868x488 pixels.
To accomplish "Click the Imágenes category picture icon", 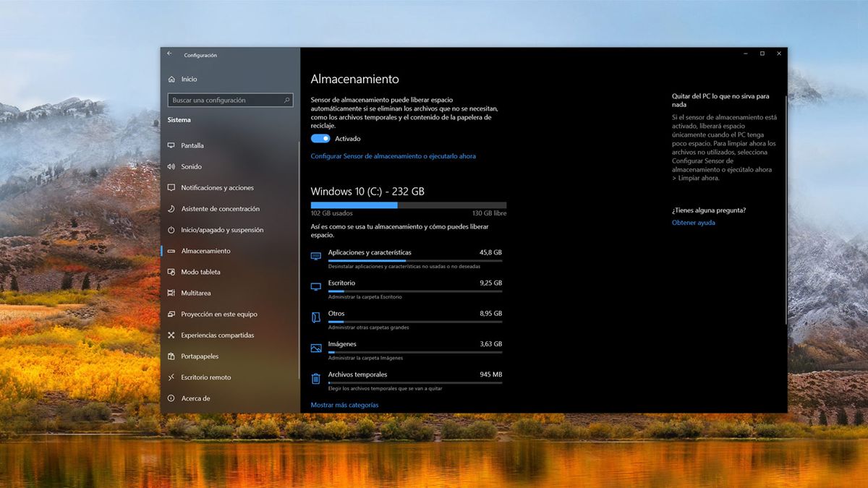I will pyautogui.click(x=315, y=347).
